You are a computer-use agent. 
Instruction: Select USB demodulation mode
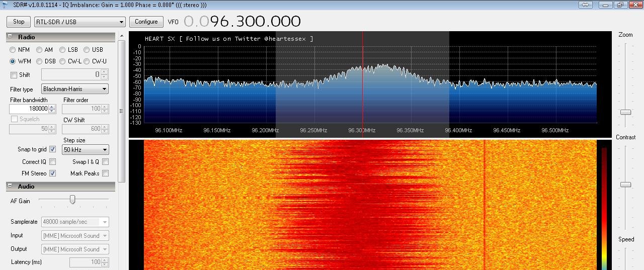pos(87,50)
